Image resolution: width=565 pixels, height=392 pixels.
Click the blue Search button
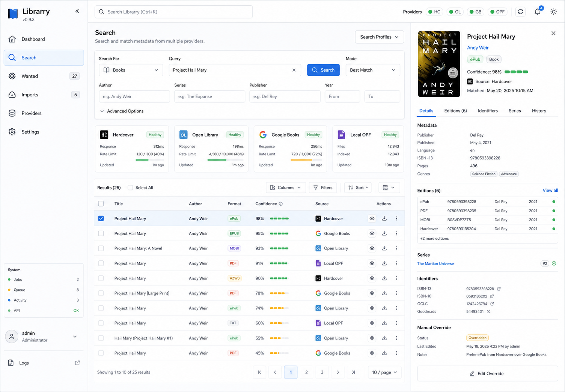(323, 70)
